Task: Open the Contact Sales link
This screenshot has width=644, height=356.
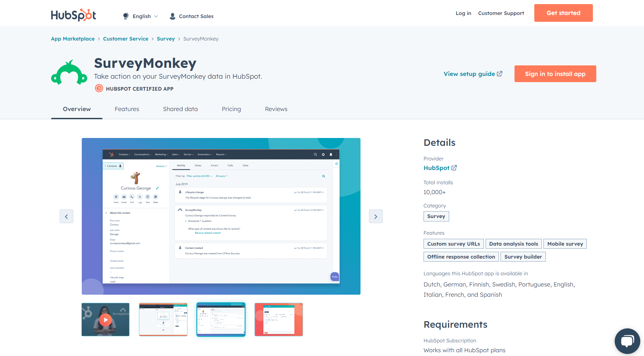Action: (196, 16)
